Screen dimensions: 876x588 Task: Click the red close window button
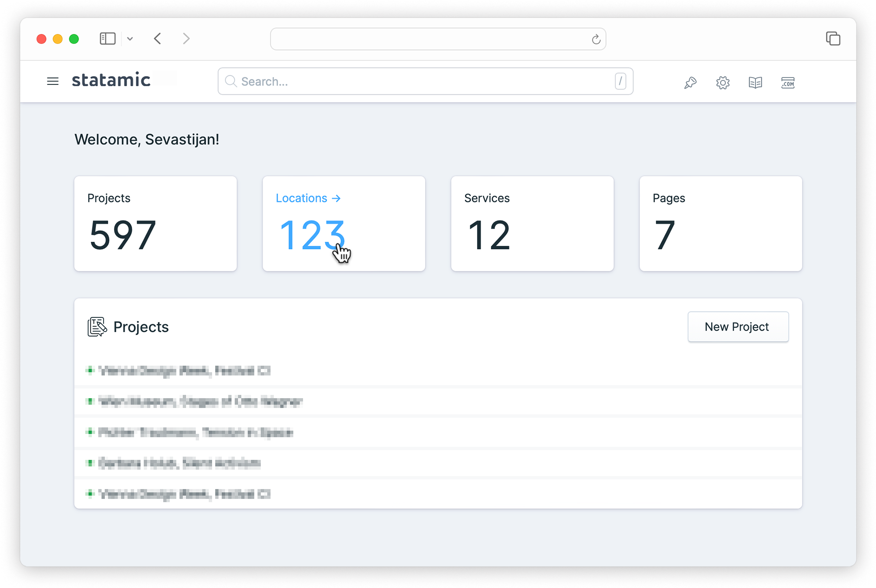click(x=42, y=39)
